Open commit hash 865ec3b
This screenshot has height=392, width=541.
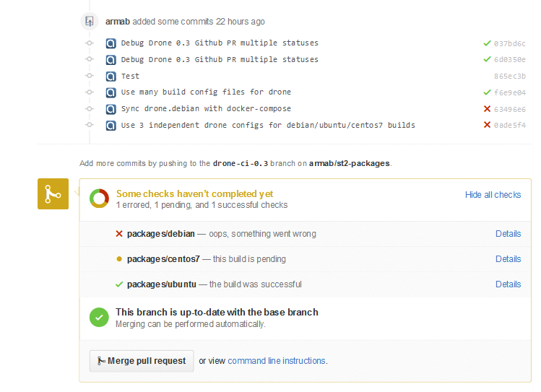click(510, 77)
